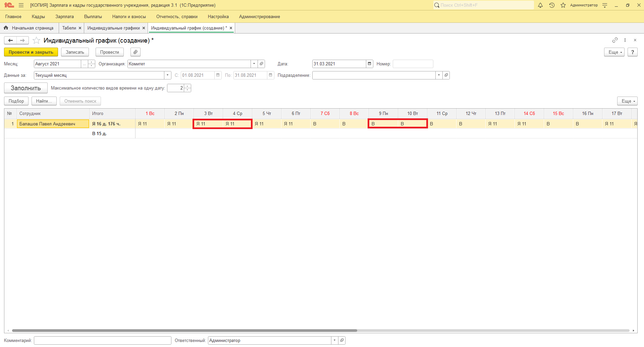
Task: Open Организация record in new form
Action: (x=262, y=64)
